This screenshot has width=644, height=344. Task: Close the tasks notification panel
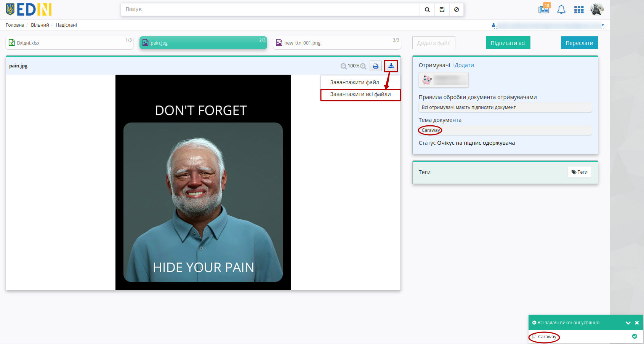[637, 323]
